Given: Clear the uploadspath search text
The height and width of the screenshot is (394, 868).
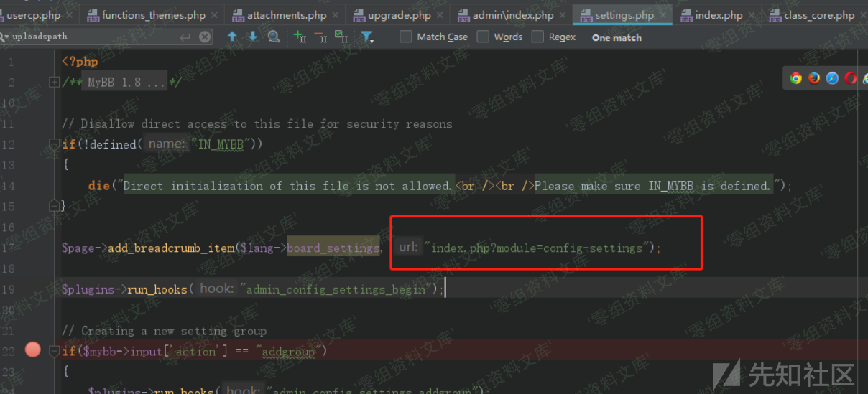Looking at the screenshot, I should (x=205, y=37).
